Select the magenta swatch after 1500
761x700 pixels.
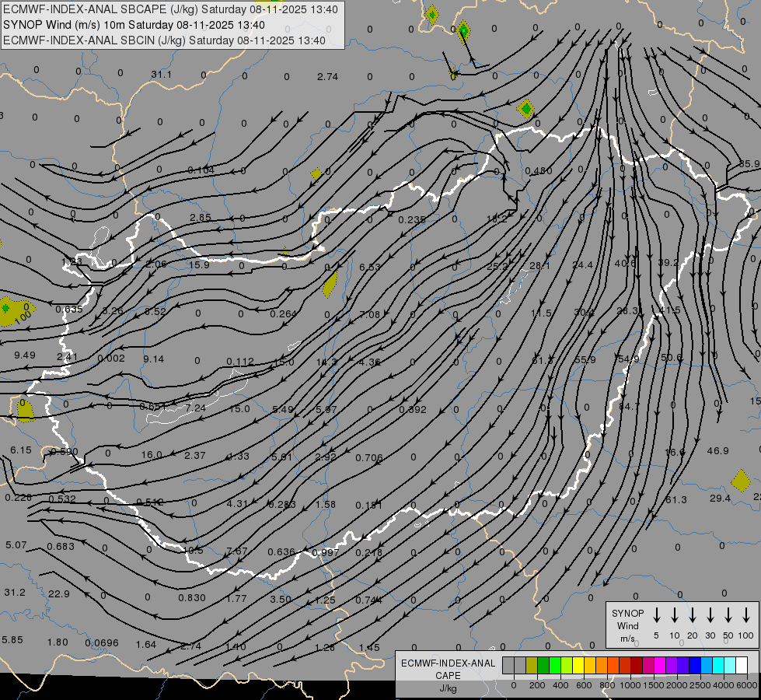pyautogui.click(x=660, y=666)
